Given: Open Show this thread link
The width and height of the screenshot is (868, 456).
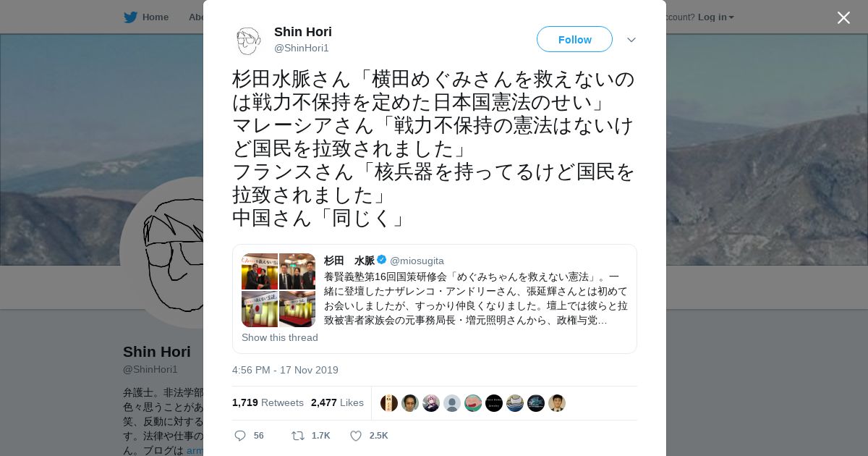Looking at the screenshot, I should click(280, 337).
